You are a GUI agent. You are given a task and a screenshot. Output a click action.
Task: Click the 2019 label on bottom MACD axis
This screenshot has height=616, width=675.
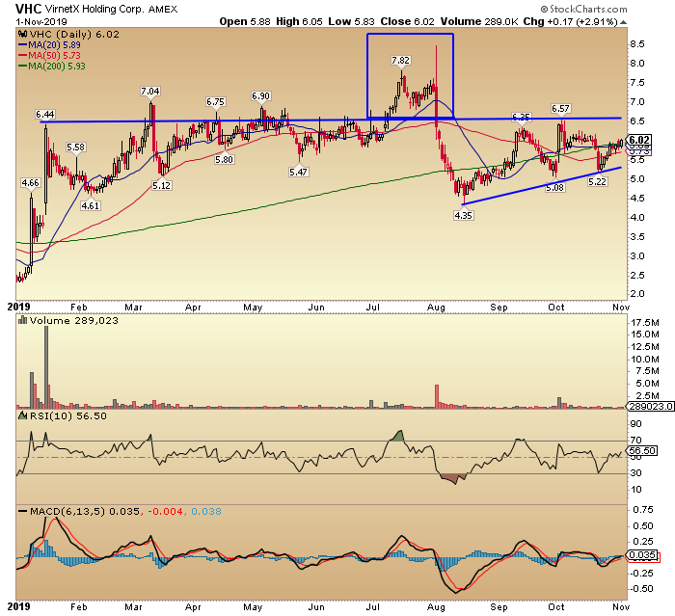point(19,606)
